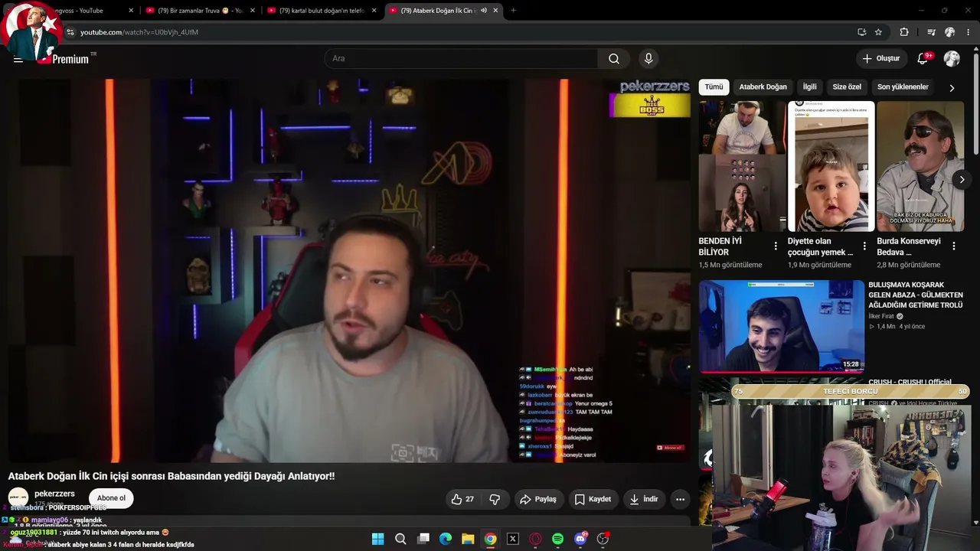The width and height of the screenshot is (980, 551).
Task: Save video with Kaydet button
Action: [593, 499]
